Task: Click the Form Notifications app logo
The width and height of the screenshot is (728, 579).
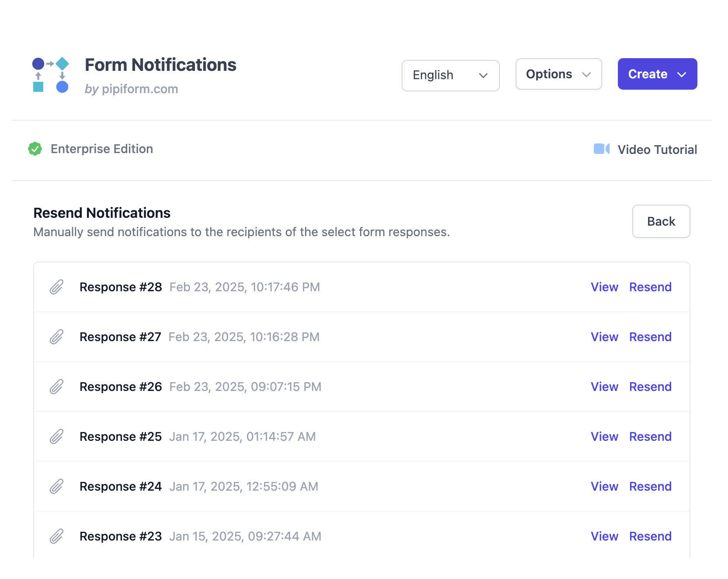Action: pos(51,75)
